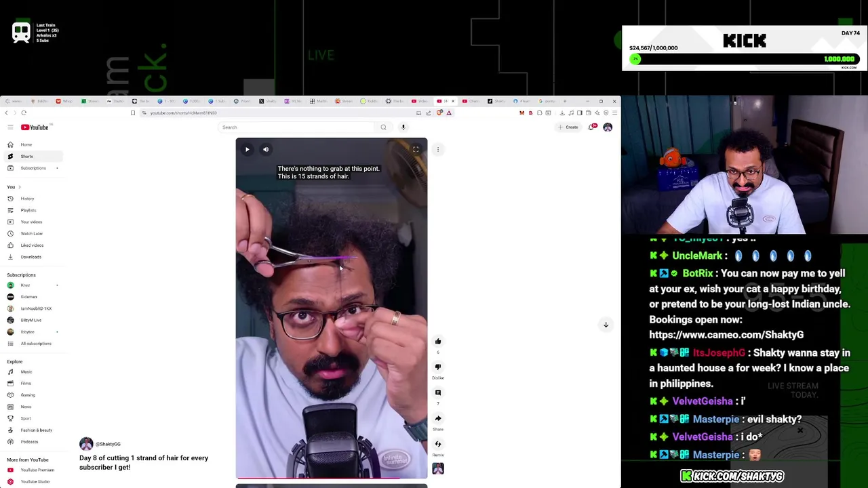Viewport: 868px width, 488px height.
Task: Start voice search with microphone icon
Action: coord(403,127)
